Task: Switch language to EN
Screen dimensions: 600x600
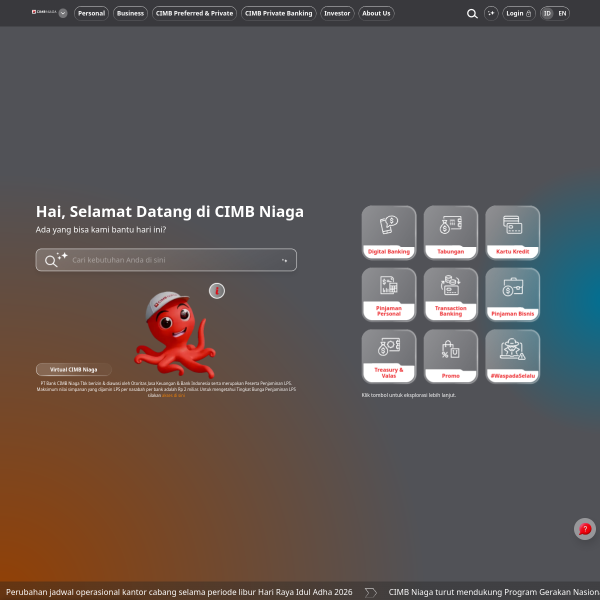Action: click(x=562, y=13)
